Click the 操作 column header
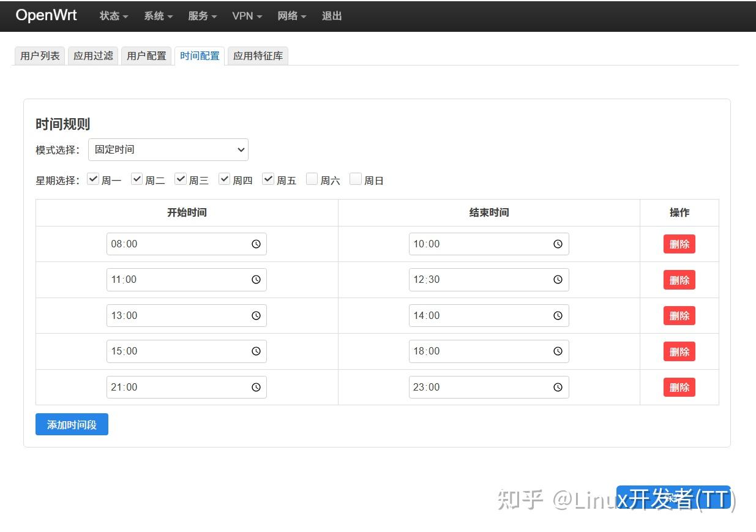 [x=679, y=212]
